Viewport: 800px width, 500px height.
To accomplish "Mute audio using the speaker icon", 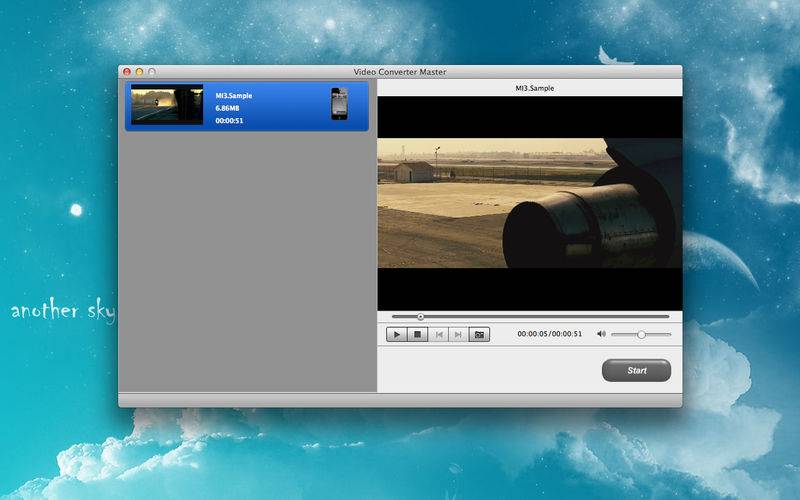I will (601, 334).
